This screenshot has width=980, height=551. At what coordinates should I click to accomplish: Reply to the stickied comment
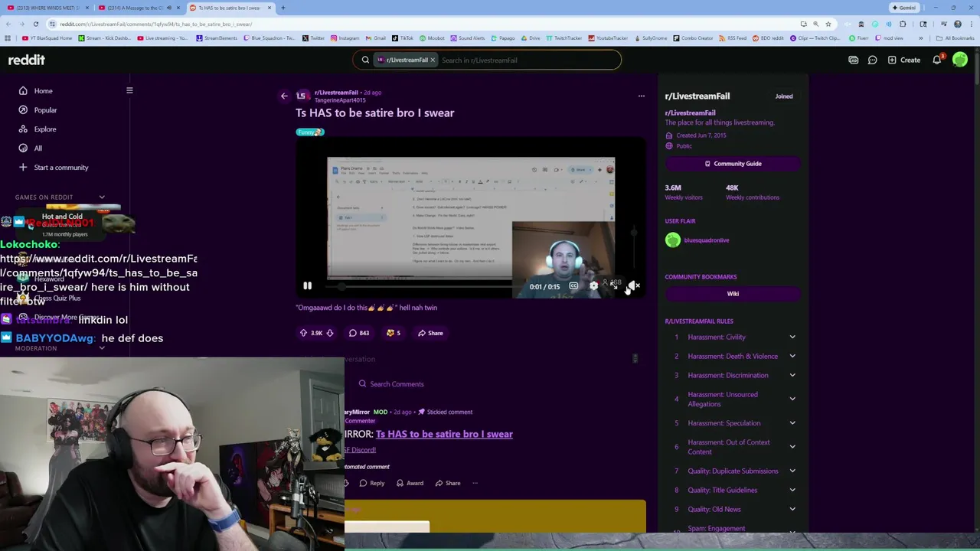pos(371,483)
